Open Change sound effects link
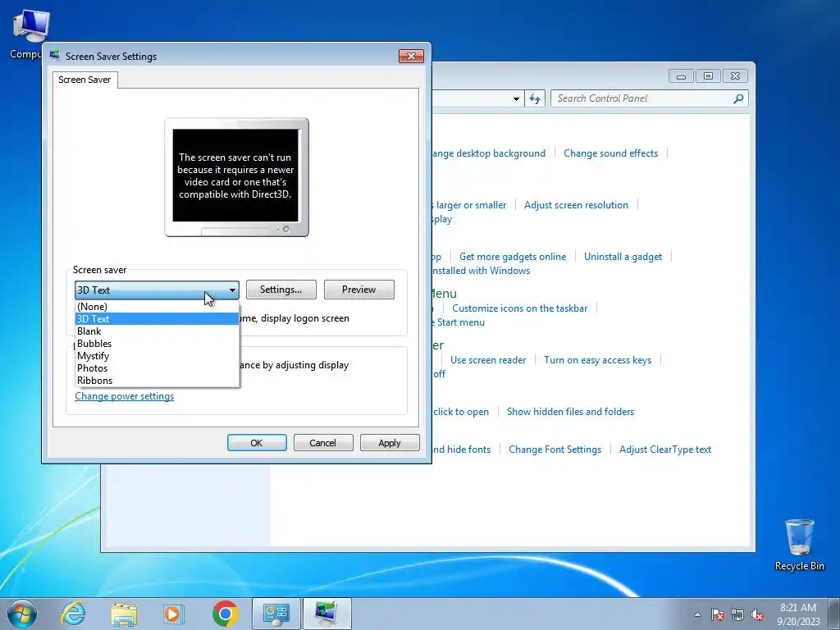840x630 pixels. click(610, 153)
